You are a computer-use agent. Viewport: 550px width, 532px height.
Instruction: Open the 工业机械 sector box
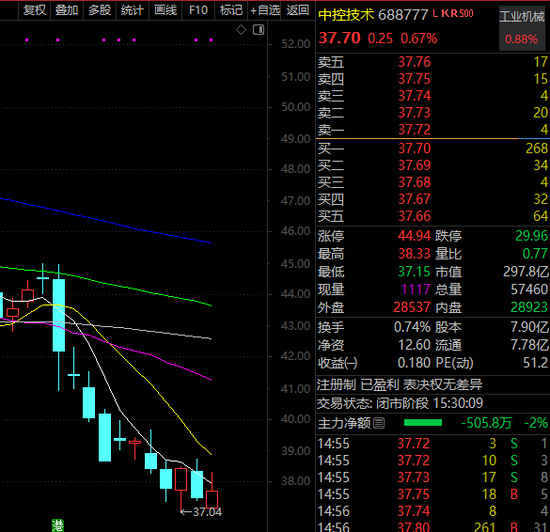pyautogui.click(x=522, y=28)
